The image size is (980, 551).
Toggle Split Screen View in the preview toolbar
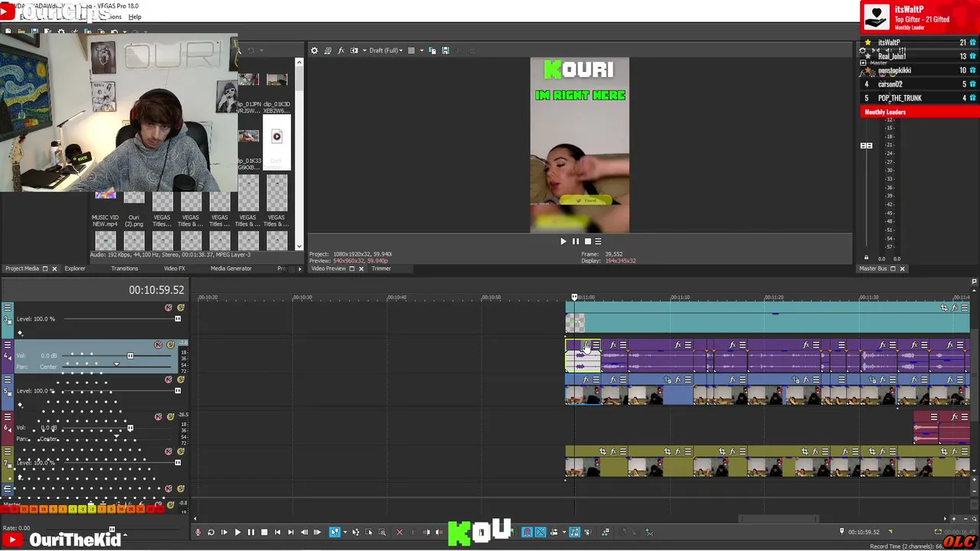(354, 51)
